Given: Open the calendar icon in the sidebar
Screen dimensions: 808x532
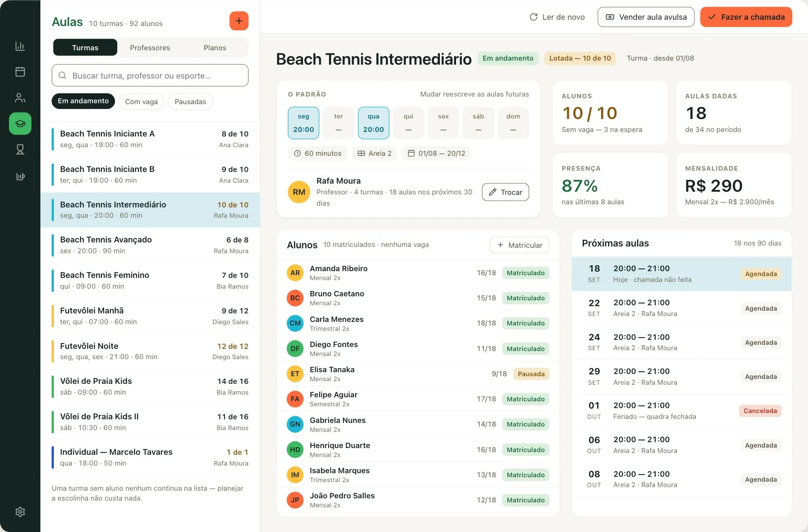Looking at the screenshot, I should 20,72.
